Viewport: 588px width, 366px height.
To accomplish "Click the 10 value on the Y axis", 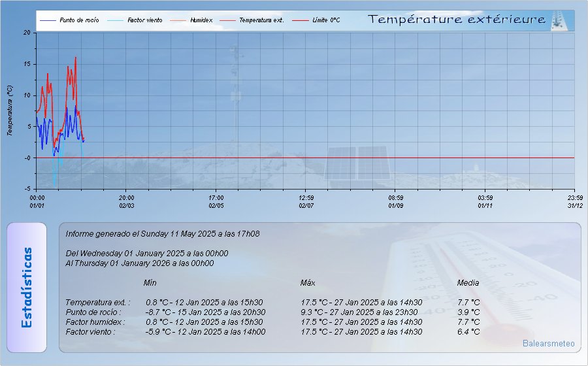I will (x=27, y=95).
